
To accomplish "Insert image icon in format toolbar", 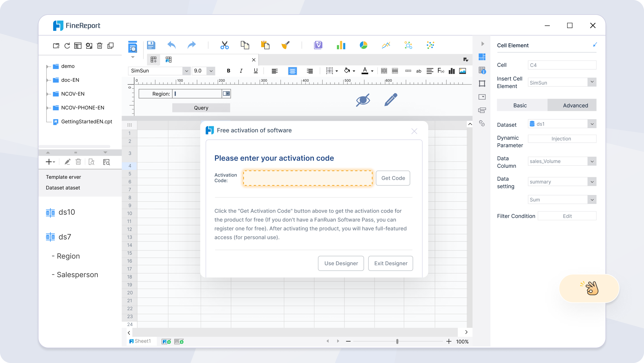I will pos(463,71).
